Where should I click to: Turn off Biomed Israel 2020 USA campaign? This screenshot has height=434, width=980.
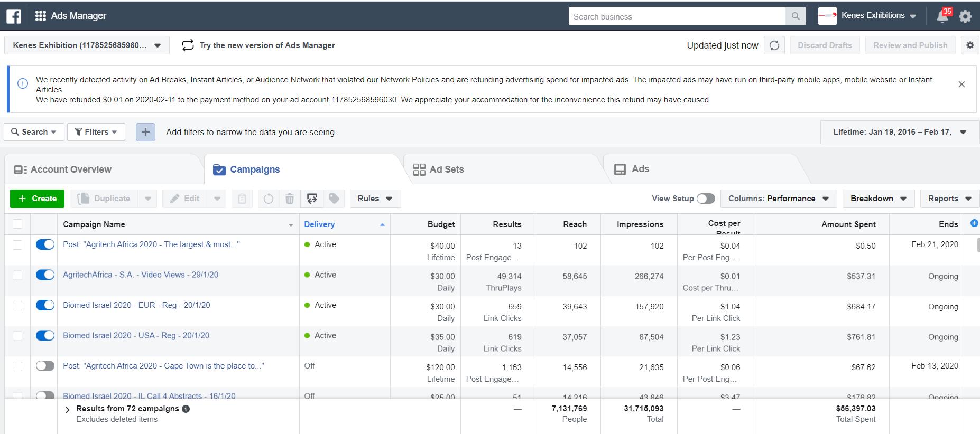(x=45, y=336)
